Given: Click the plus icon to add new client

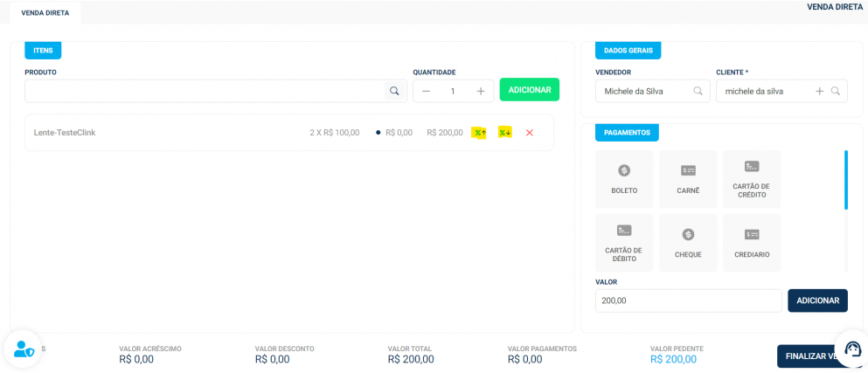Looking at the screenshot, I should [819, 91].
